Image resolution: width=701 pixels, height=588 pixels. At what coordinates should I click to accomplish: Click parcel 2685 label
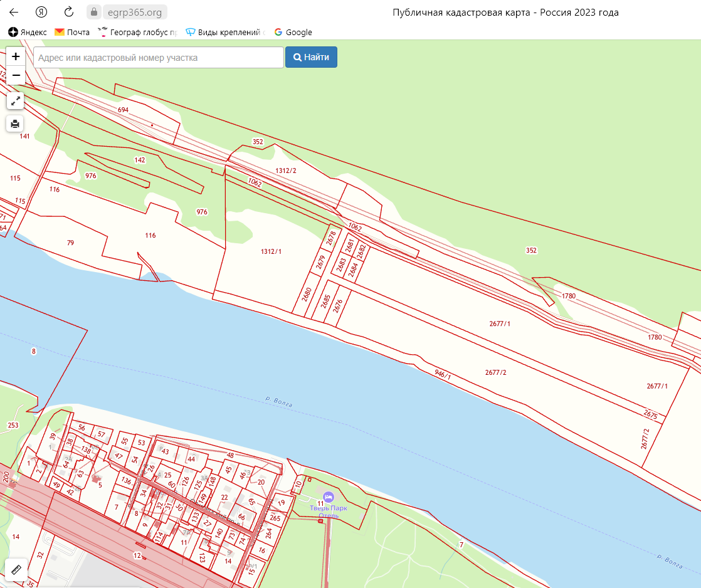click(x=325, y=301)
